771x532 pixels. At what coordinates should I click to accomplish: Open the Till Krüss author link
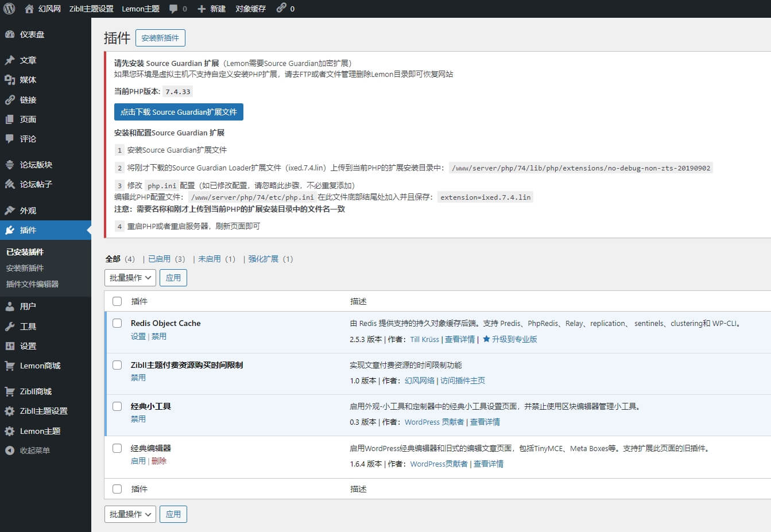(424, 339)
